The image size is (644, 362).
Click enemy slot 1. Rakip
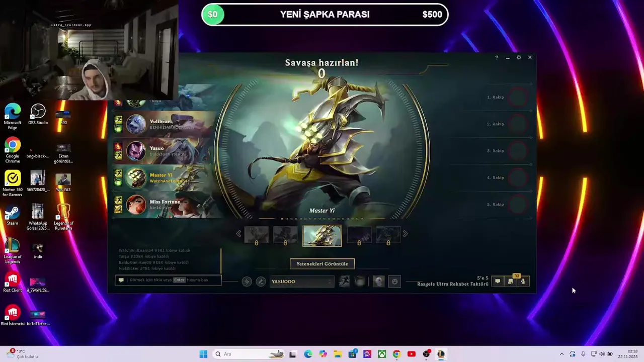coord(508,97)
